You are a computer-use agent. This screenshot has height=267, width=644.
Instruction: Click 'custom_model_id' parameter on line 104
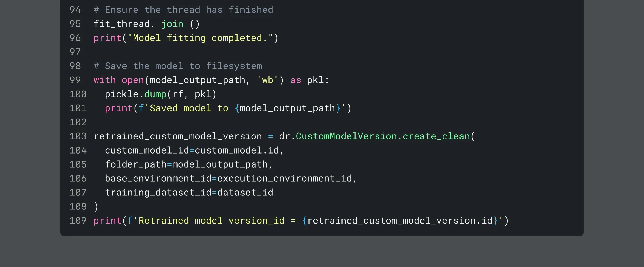click(147, 150)
